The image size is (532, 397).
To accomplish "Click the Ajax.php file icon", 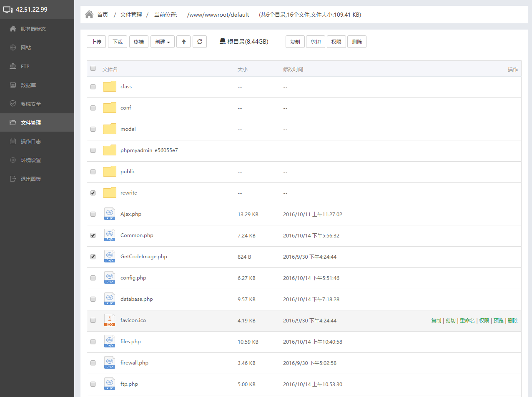I will [110, 214].
